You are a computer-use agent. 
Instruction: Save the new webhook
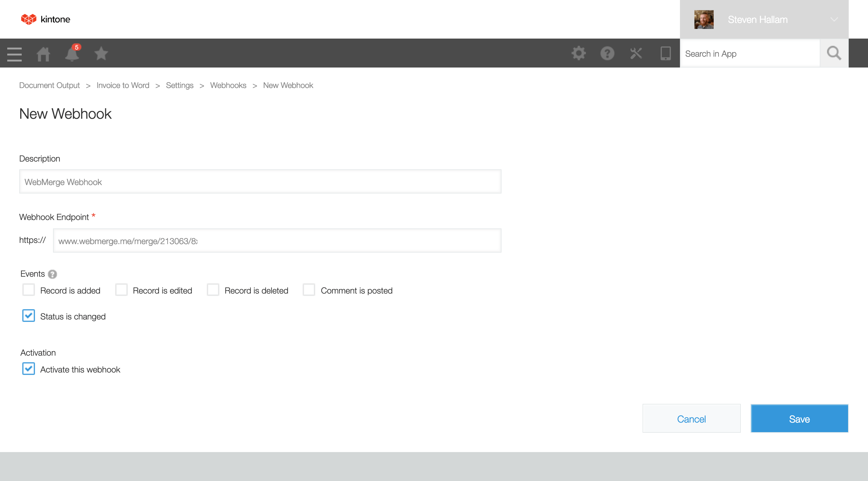click(799, 418)
